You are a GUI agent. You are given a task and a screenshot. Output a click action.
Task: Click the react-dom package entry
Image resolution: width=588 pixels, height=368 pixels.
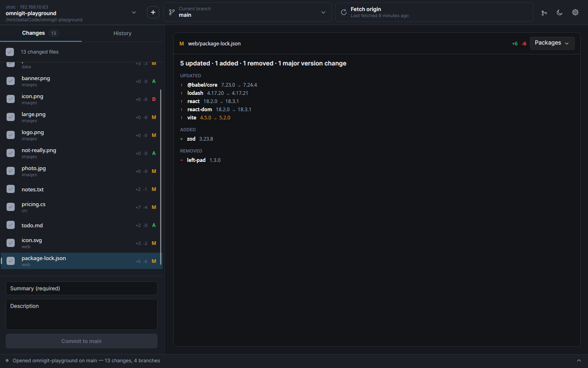[216, 110]
